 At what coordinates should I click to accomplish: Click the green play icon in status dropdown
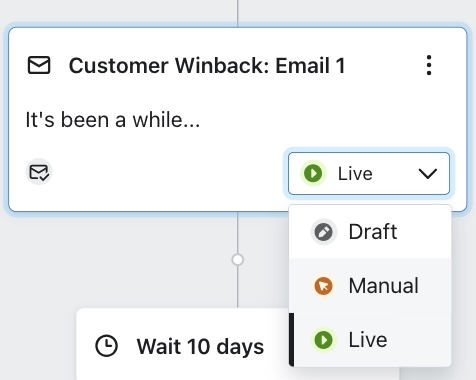pyautogui.click(x=313, y=173)
